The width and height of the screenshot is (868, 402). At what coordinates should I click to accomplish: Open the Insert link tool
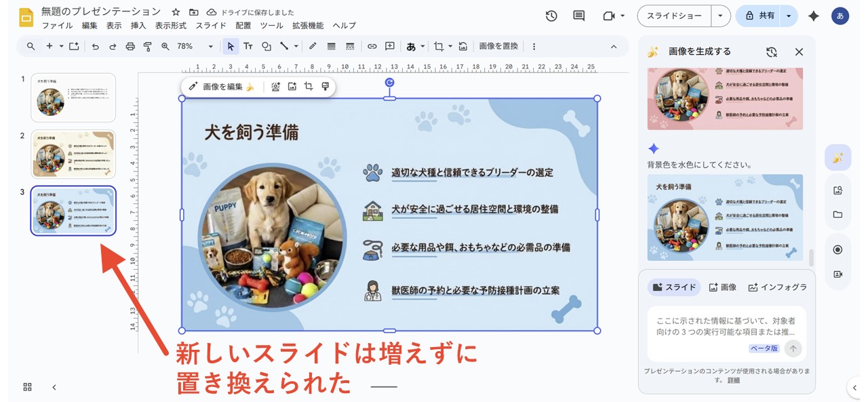372,46
